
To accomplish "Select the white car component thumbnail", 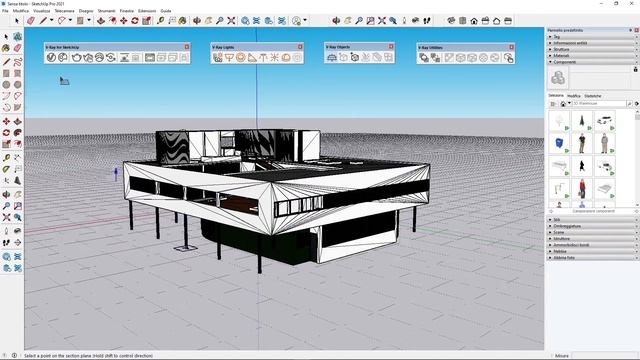I will 604,121.
